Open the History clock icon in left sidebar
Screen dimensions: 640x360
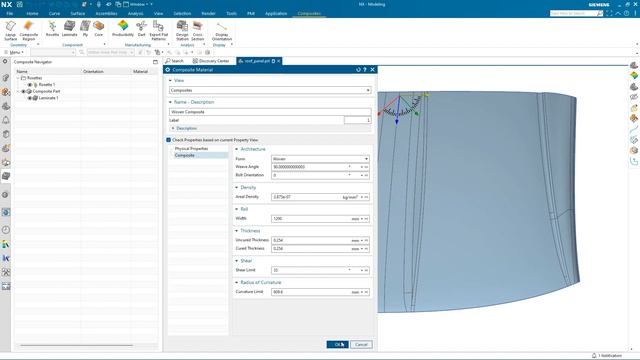tap(6, 230)
